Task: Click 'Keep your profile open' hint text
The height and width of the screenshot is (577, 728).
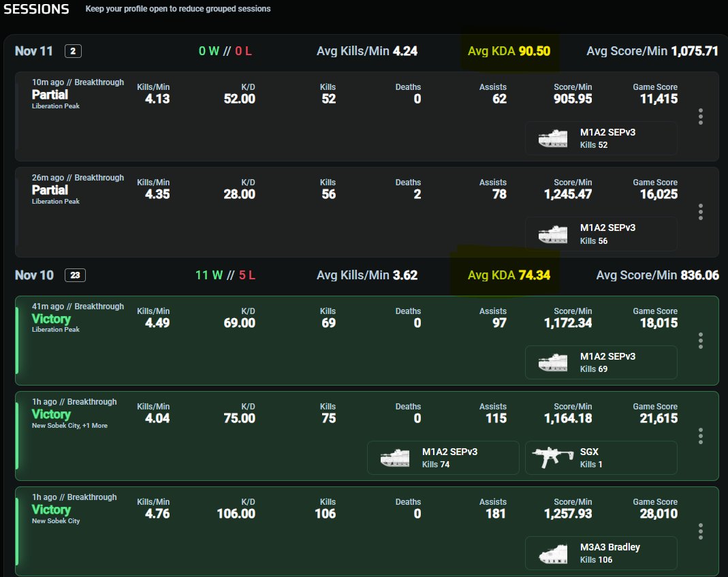Action: pyautogui.click(x=178, y=9)
